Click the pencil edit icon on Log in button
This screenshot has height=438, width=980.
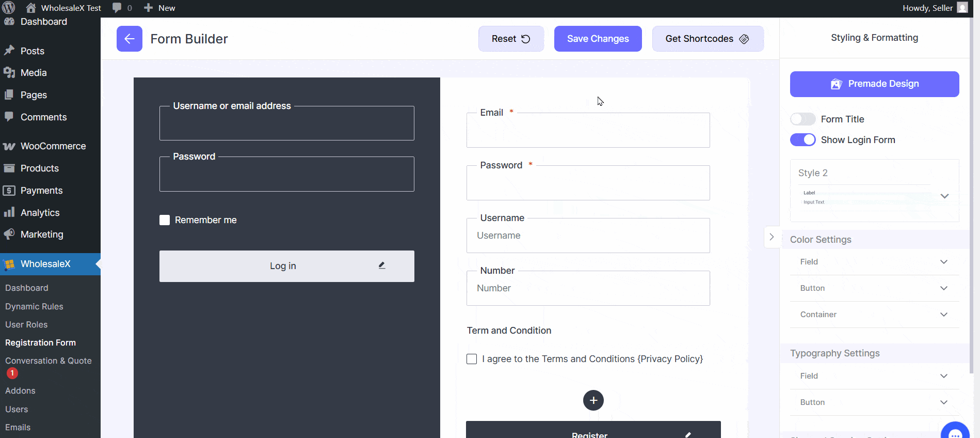(x=382, y=265)
